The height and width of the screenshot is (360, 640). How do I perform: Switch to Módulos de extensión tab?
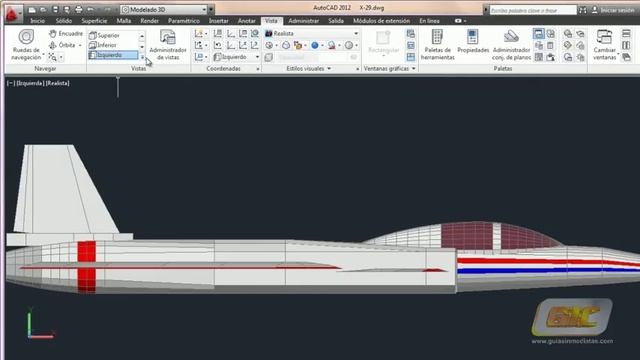click(382, 21)
